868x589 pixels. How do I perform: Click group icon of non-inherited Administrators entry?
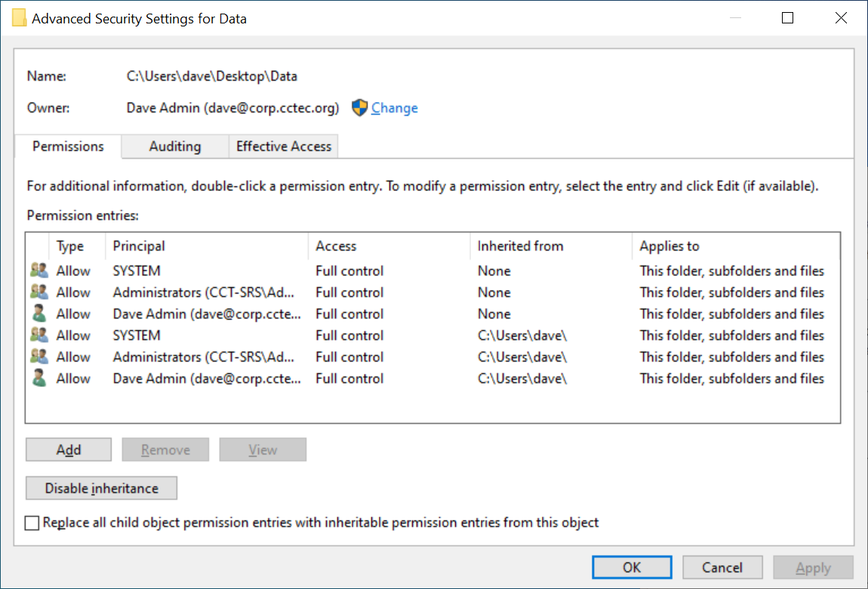pos(39,292)
